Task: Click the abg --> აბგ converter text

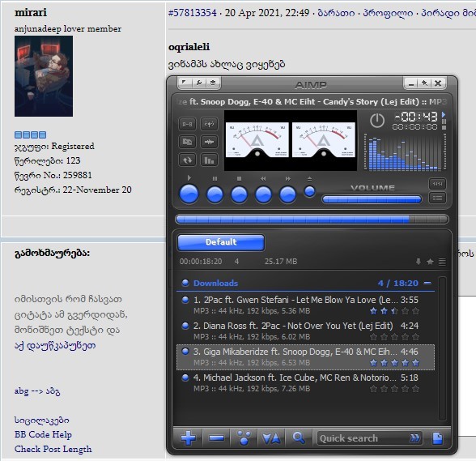Action: click(37, 391)
